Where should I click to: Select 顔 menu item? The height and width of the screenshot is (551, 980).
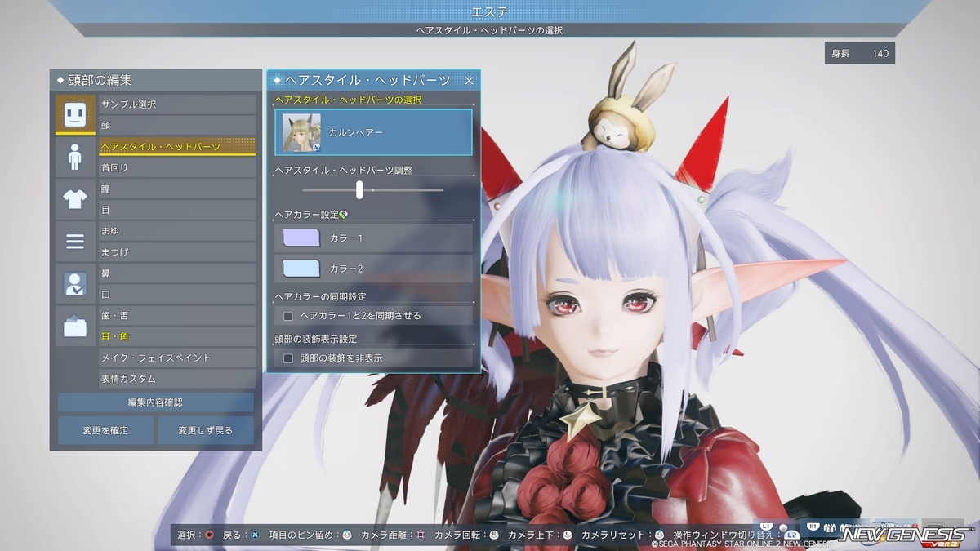click(x=177, y=126)
